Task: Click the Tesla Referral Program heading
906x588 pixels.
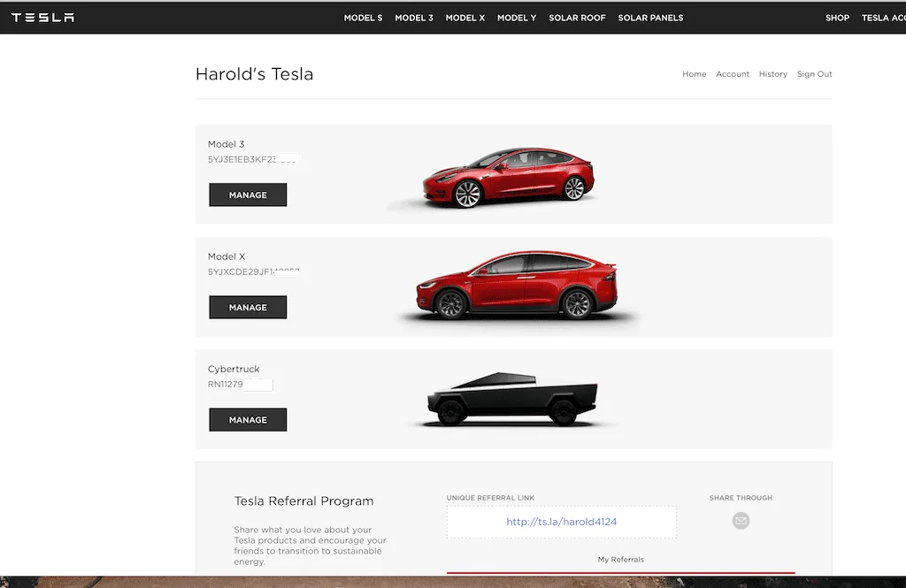Action: coord(304,500)
